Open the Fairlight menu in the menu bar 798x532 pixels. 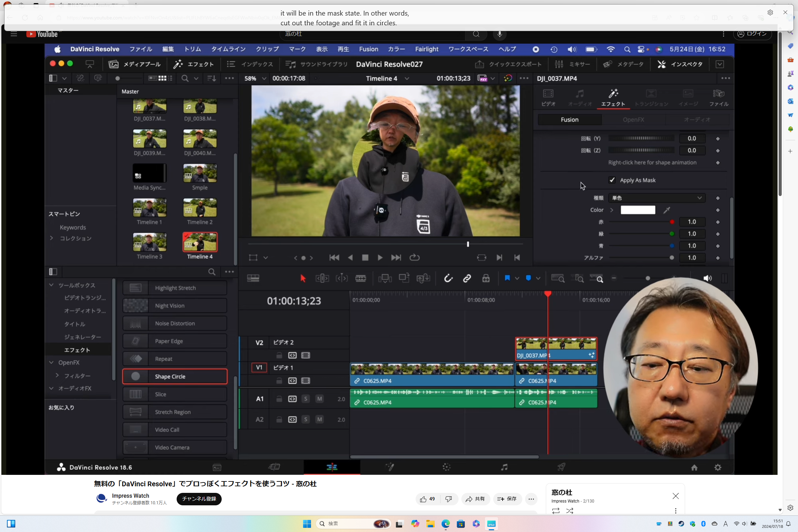[x=426, y=49]
